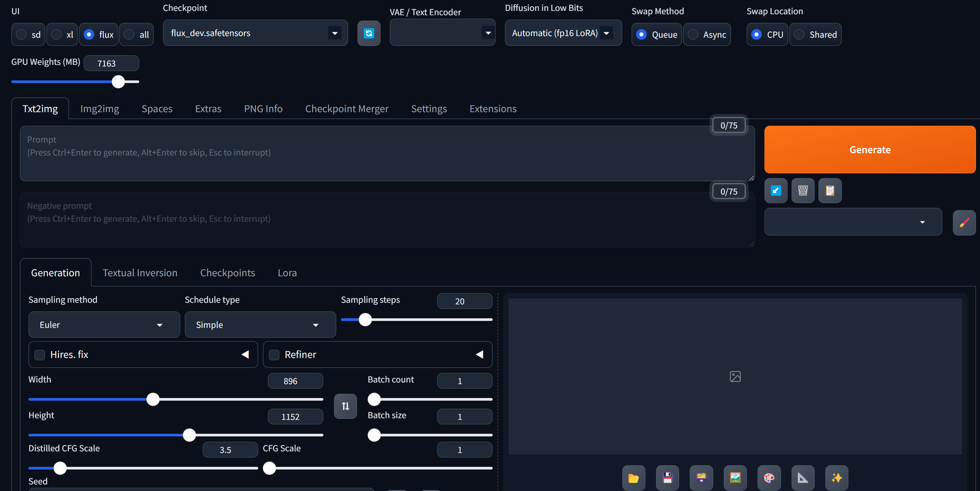Expand the Refiner section arrow
This screenshot has height=491, width=980.
[479, 355]
